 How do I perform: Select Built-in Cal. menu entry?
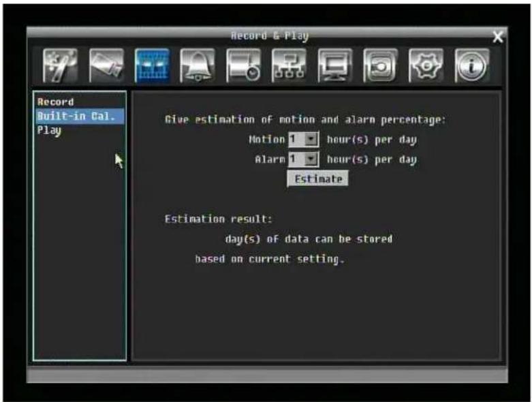click(x=80, y=116)
